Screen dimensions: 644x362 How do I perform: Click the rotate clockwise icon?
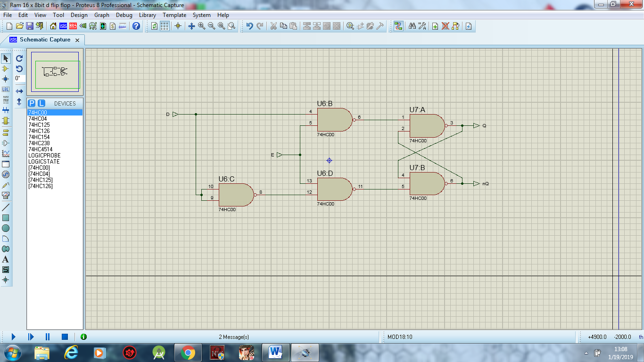coord(19,58)
